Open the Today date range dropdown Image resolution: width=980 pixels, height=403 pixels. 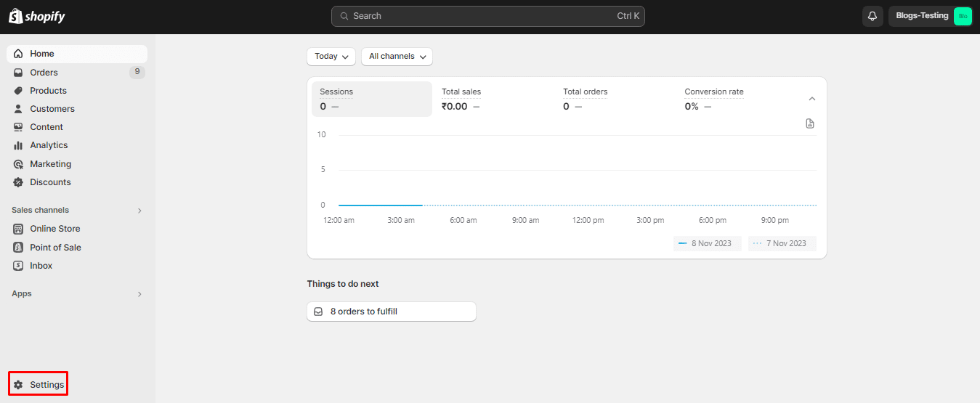331,57
